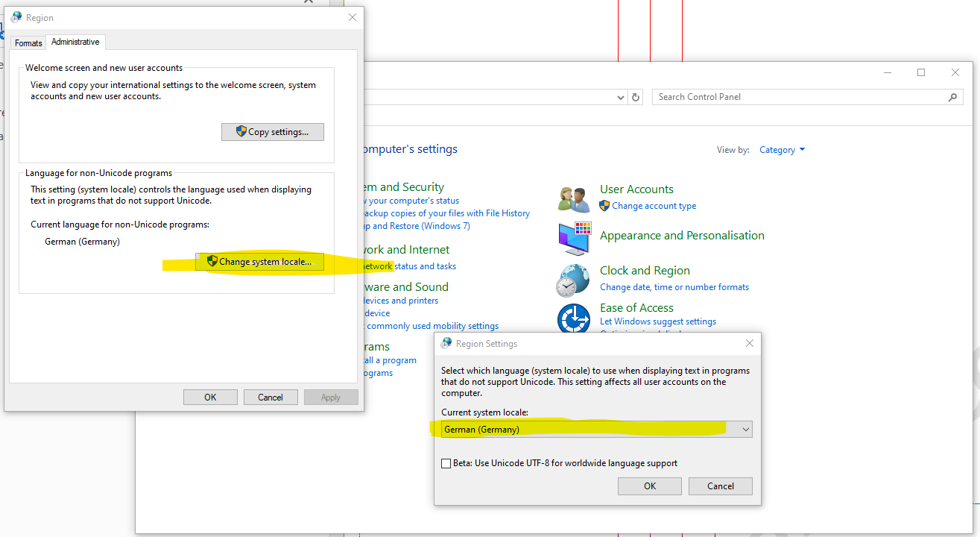The height and width of the screenshot is (537, 980).
Task: Minimize the Control Panel window
Action: coord(888,72)
